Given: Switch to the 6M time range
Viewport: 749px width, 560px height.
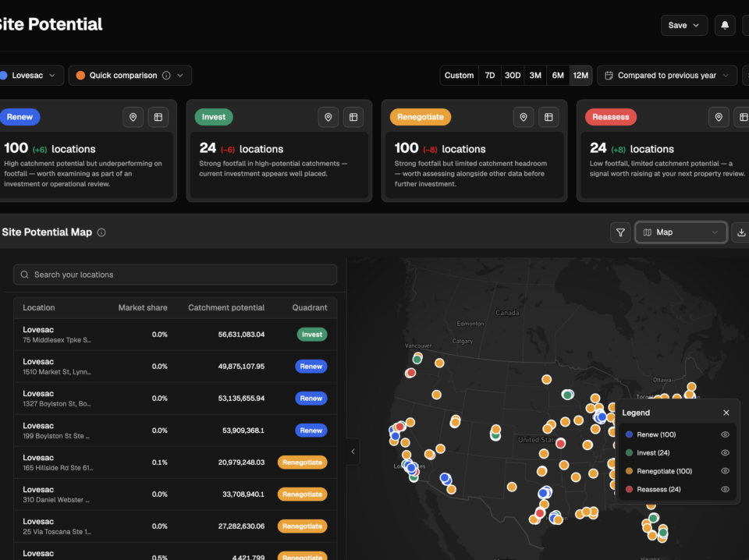Looking at the screenshot, I should click(558, 76).
